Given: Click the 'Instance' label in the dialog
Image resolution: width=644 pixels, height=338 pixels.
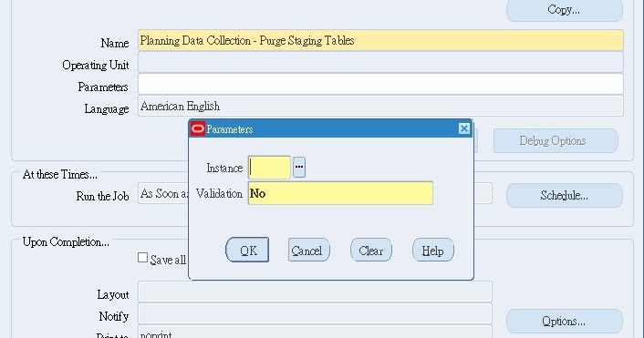Looking at the screenshot, I should click(224, 169).
